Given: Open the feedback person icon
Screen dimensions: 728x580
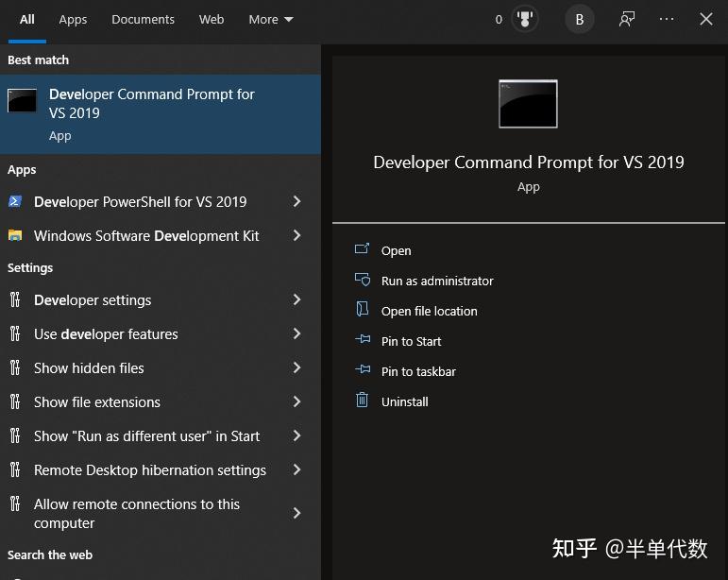Looking at the screenshot, I should (x=627, y=20).
